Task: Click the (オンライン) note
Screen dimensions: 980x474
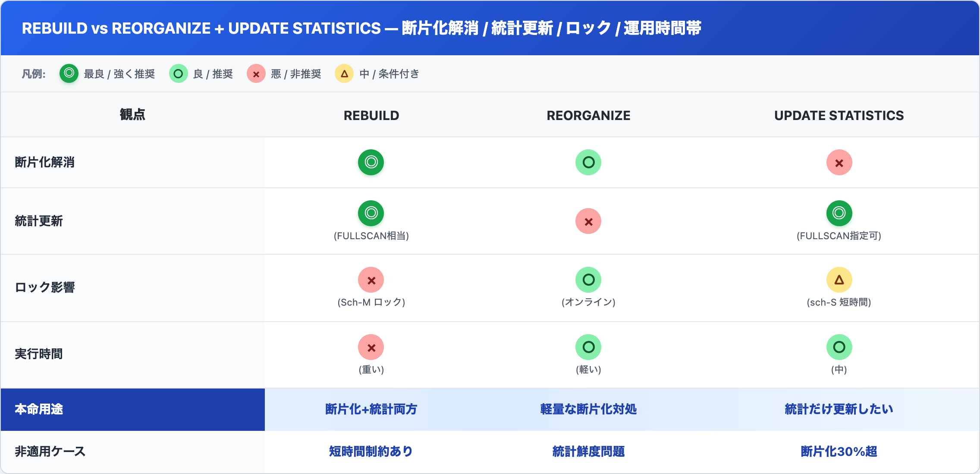Action: tap(588, 302)
